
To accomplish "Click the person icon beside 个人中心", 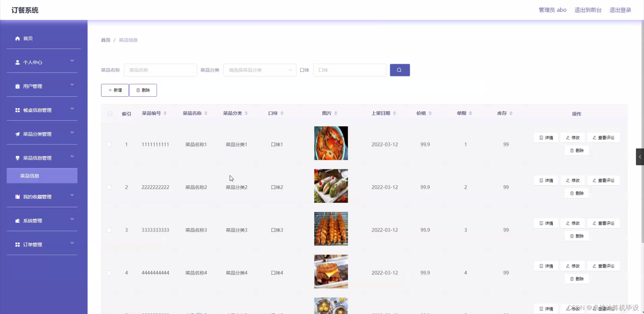I will coord(17,62).
